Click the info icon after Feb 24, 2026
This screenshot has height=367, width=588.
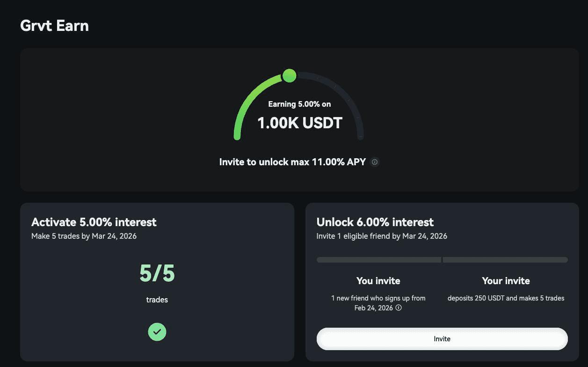[x=399, y=308]
